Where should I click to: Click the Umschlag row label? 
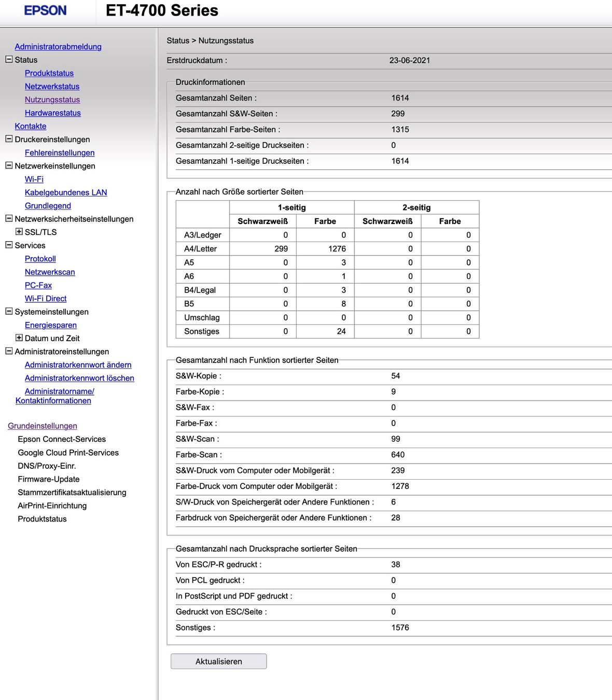coord(202,318)
